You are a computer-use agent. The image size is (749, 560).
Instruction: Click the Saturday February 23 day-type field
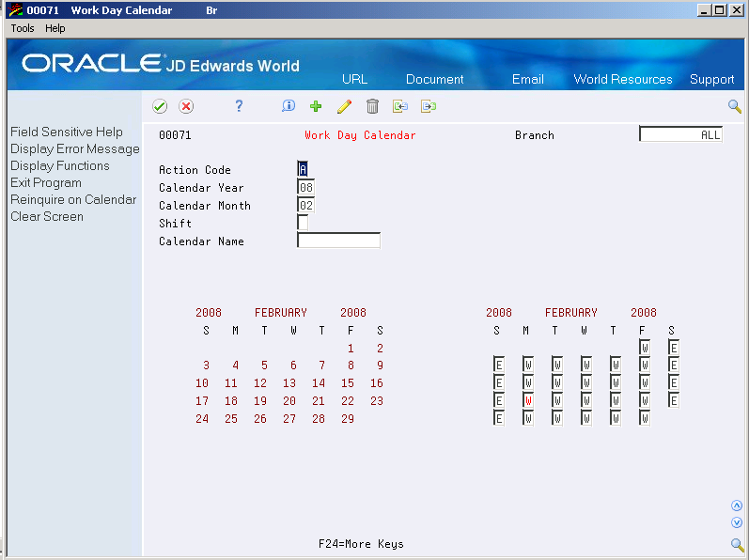click(674, 400)
